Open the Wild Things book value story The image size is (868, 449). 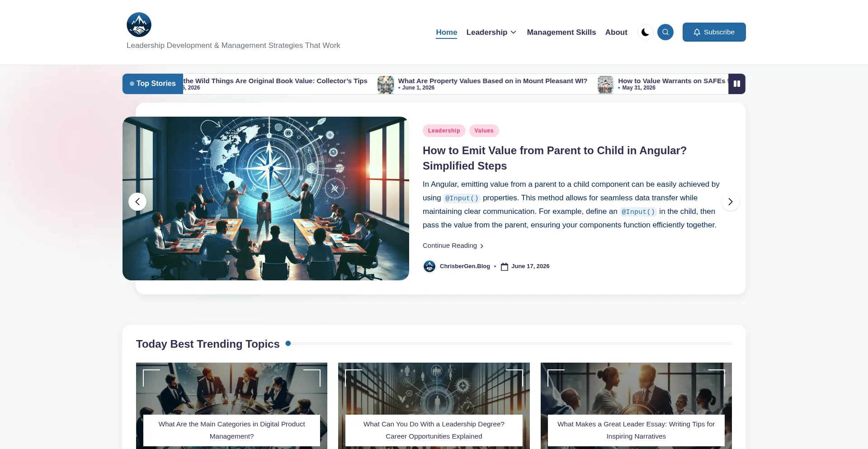click(x=275, y=81)
